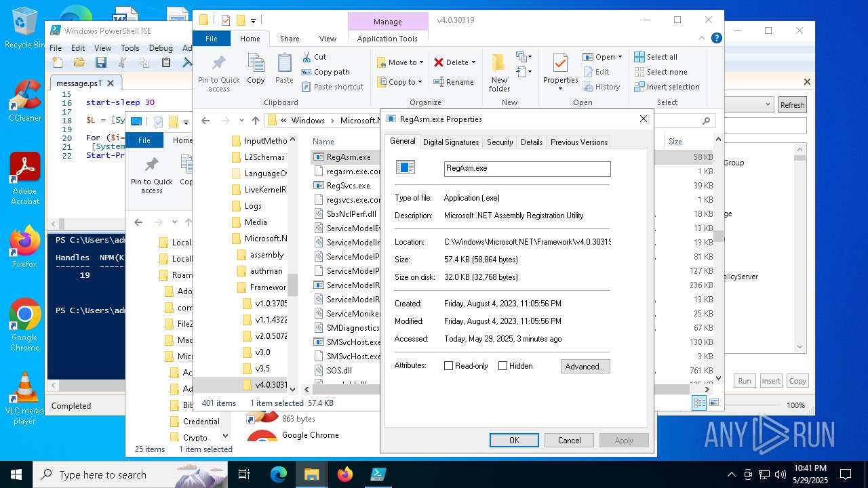The width and height of the screenshot is (868, 488).
Task: Open CCleaner desktop shortcut
Action: (24, 100)
